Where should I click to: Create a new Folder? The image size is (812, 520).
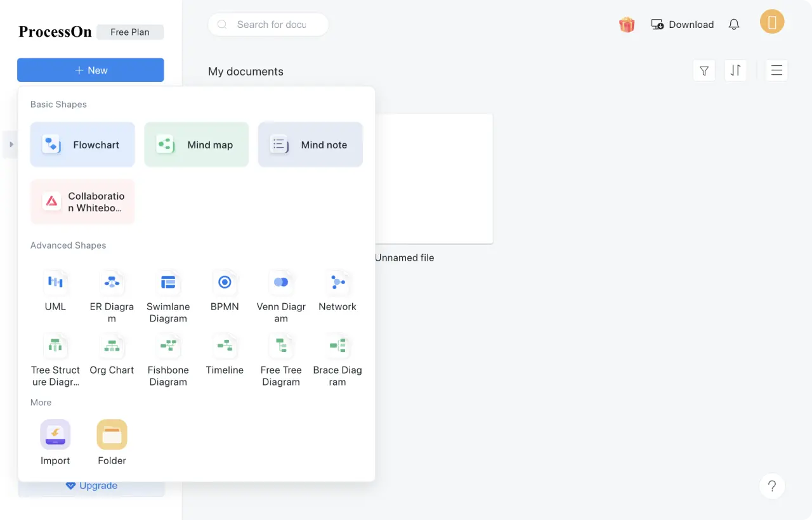point(112,434)
